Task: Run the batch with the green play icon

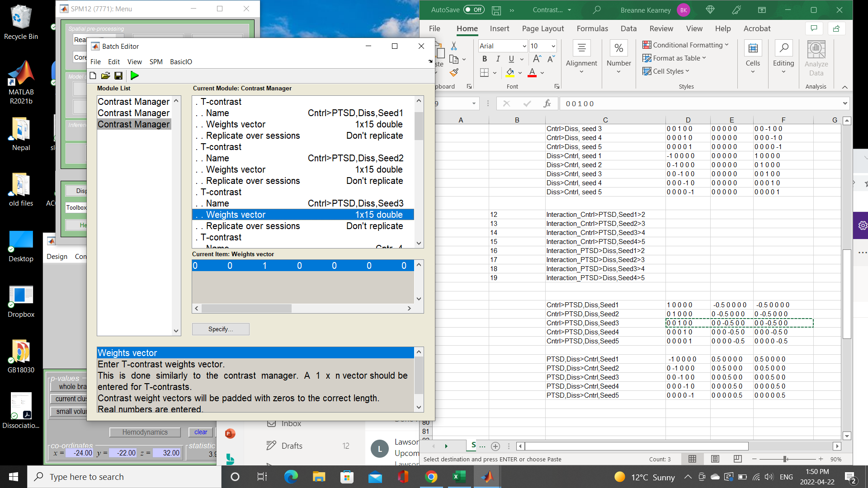Action: click(134, 75)
